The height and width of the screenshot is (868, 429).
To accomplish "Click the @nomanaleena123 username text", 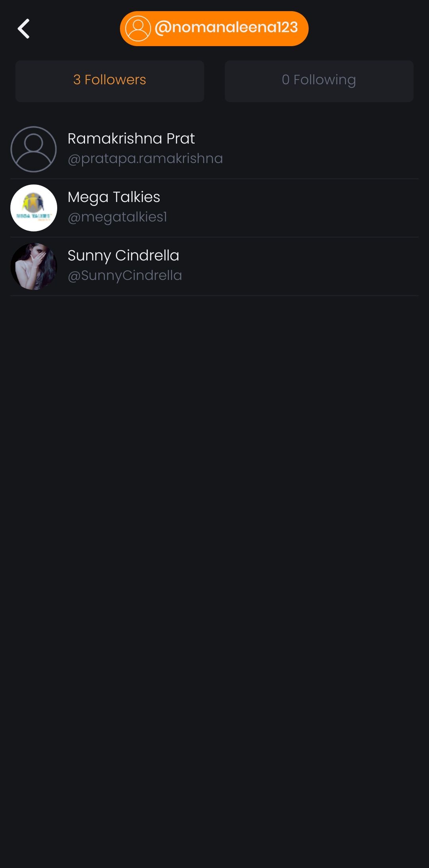I will coord(226,27).
